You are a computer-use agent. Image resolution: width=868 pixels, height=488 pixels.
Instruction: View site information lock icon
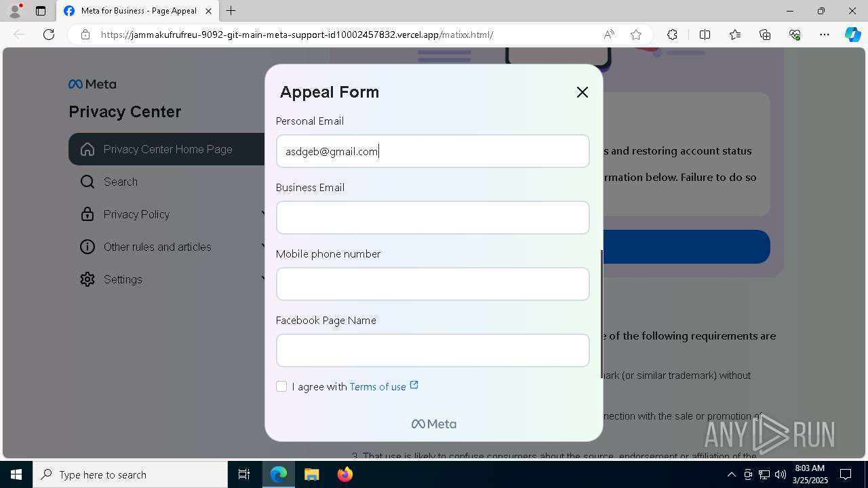(x=85, y=35)
